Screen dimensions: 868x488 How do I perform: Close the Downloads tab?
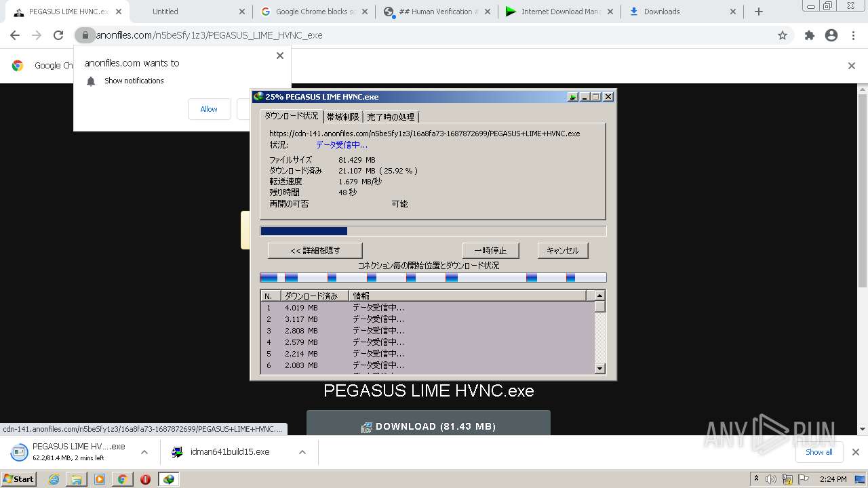(x=733, y=12)
